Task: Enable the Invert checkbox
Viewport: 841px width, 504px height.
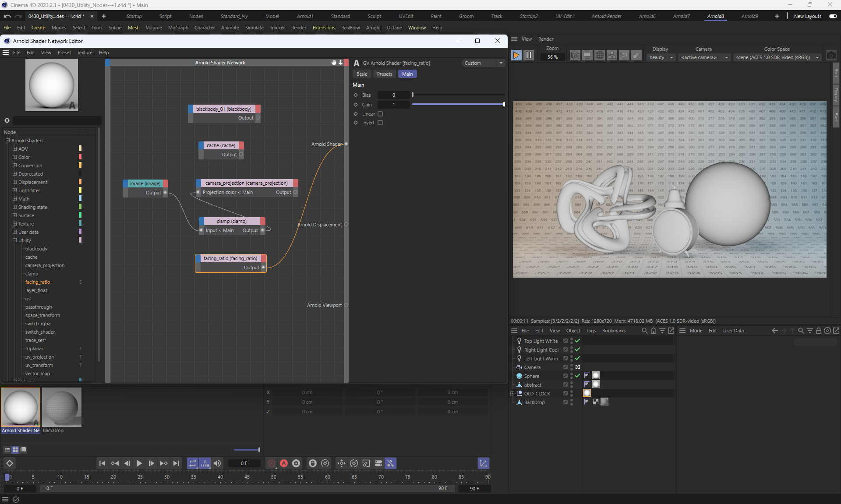Action: (380, 123)
